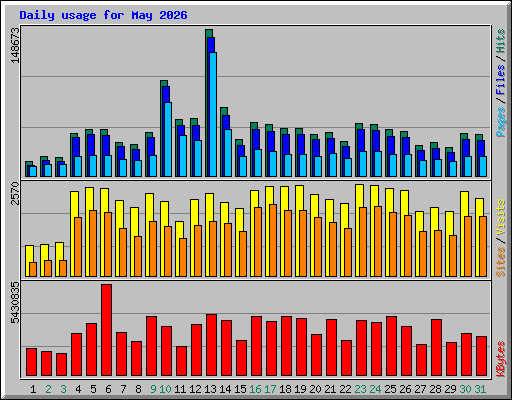Click day label 5 on the x-axis
Viewport: 512px width, 400px height.
point(93,389)
